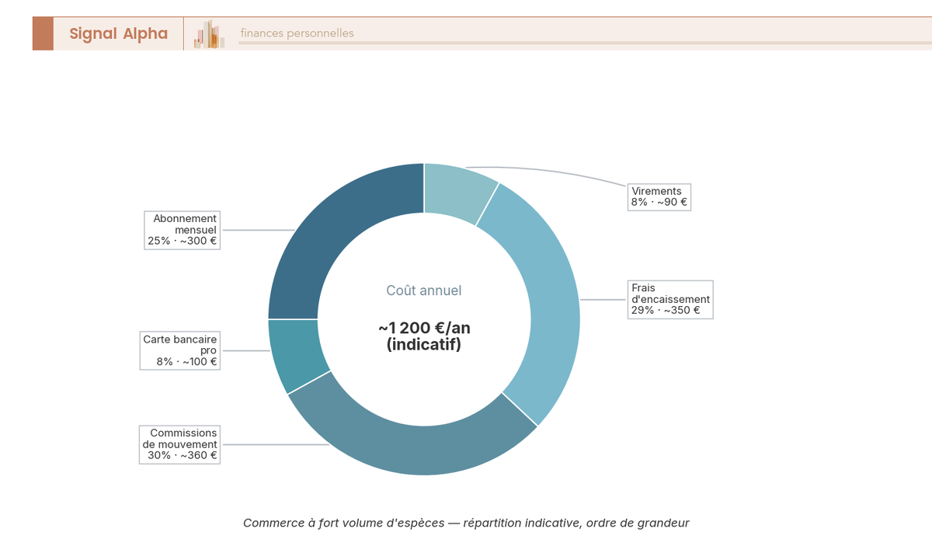Click the bar-chart logo icon in header
Screen dimensions: 932x560
click(x=210, y=34)
